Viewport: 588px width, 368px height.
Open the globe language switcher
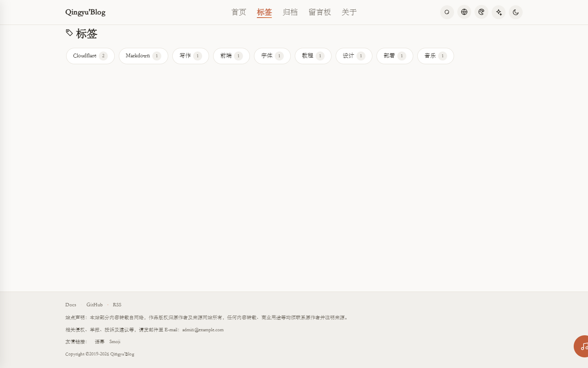pyautogui.click(x=464, y=12)
